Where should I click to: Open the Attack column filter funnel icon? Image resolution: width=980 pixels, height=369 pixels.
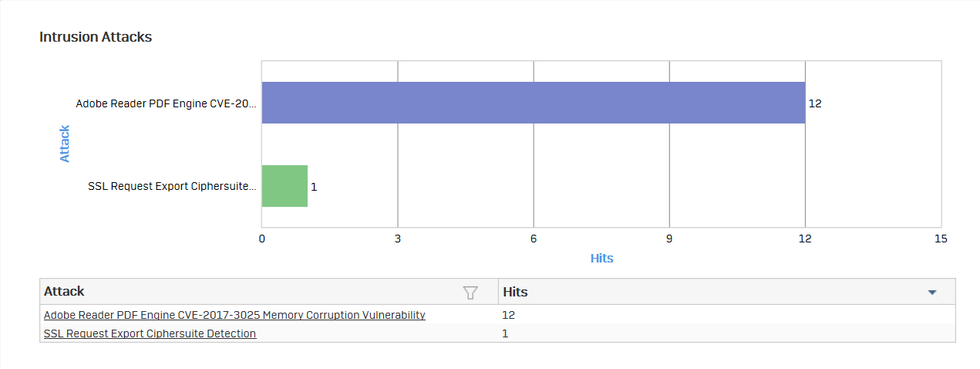click(470, 292)
